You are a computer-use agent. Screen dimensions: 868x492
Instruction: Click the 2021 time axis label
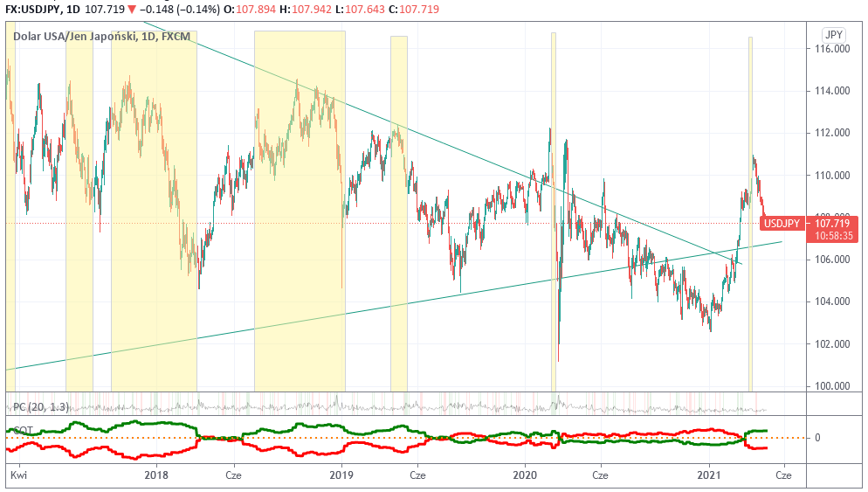tap(710, 475)
